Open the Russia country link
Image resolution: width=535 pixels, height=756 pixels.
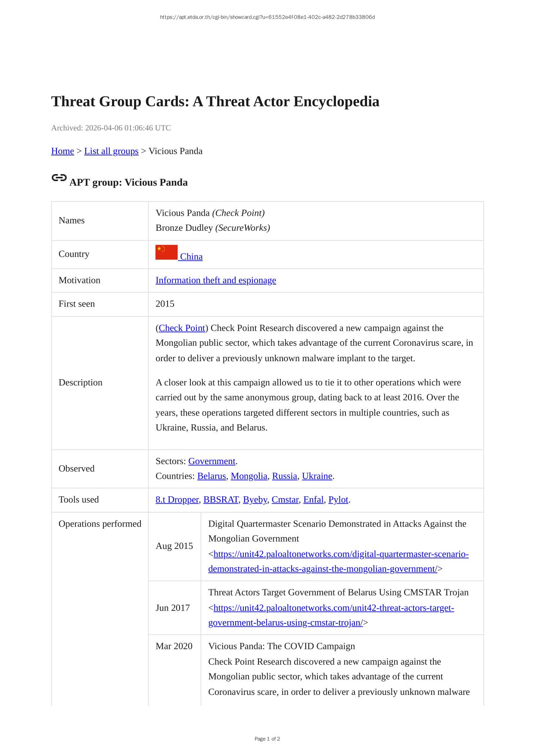tap(284, 476)
